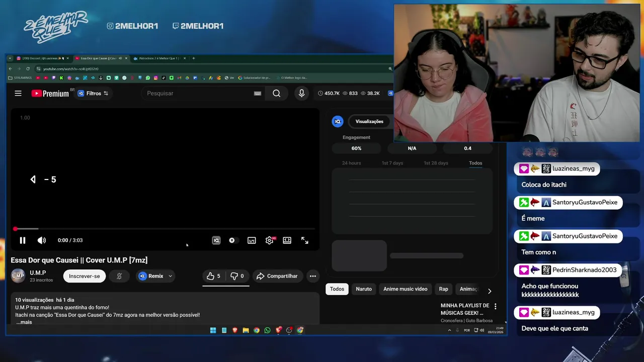Click the Inscrever-se subscribe button
The height and width of the screenshot is (362, 644).
click(84, 276)
